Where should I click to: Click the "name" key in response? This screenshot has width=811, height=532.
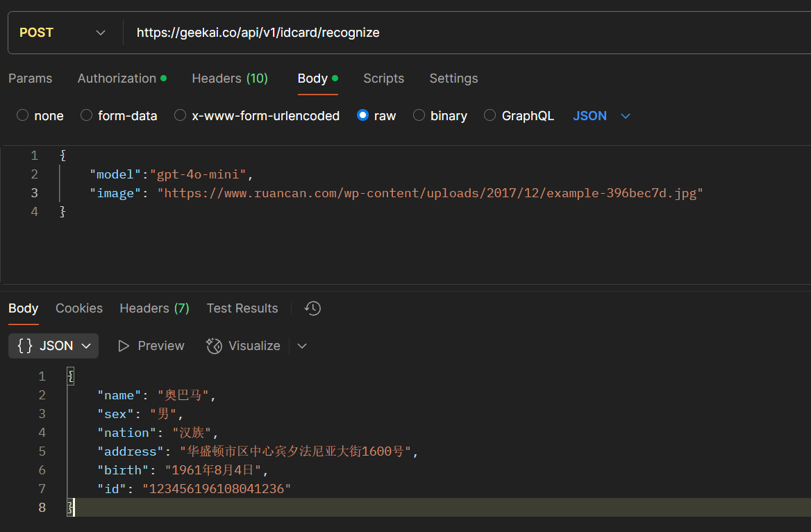(x=119, y=395)
